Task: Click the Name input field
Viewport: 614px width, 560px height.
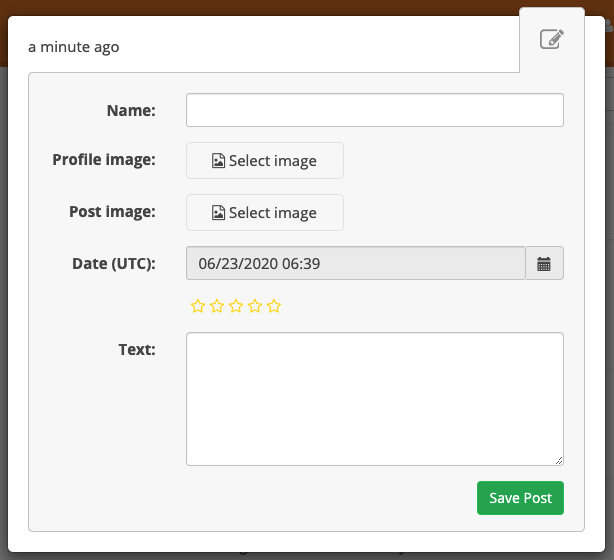Action: [x=375, y=110]
